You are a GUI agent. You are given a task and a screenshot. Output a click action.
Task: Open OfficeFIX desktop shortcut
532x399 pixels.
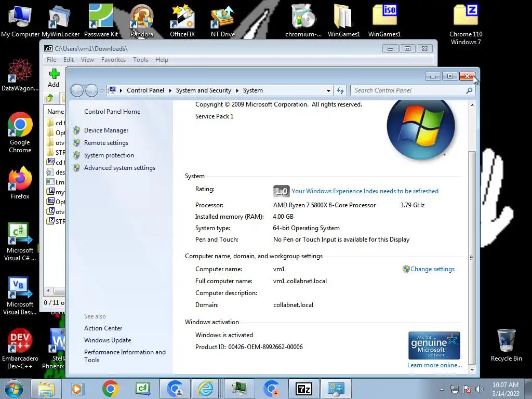tap(182, 21)
